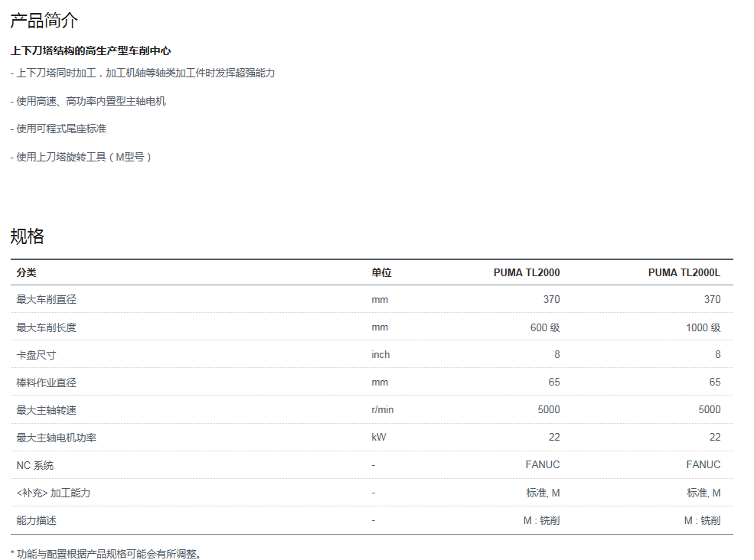Click the 单位 column header

381,272
